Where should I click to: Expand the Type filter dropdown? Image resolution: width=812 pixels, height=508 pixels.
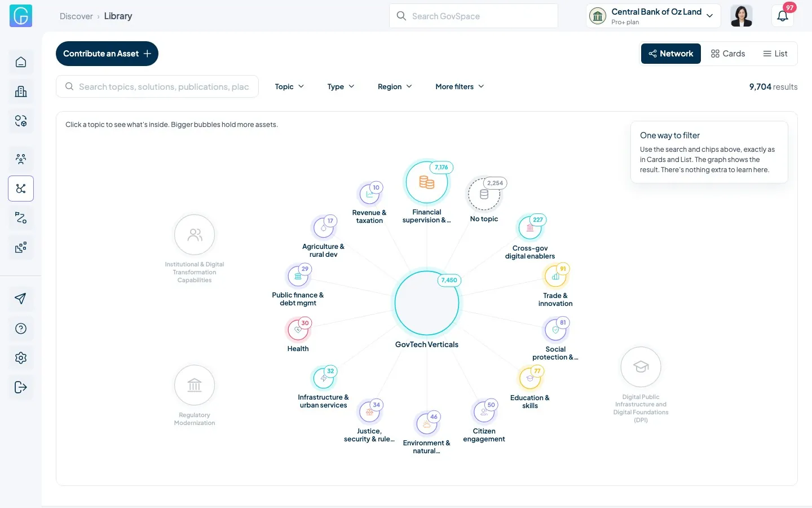pos(341,86)
